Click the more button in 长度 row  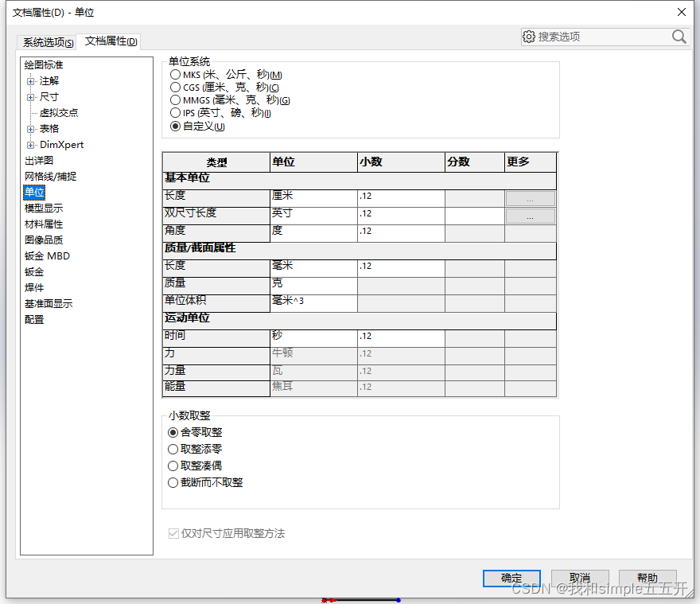pyautogui.click(x=531, y=199)
